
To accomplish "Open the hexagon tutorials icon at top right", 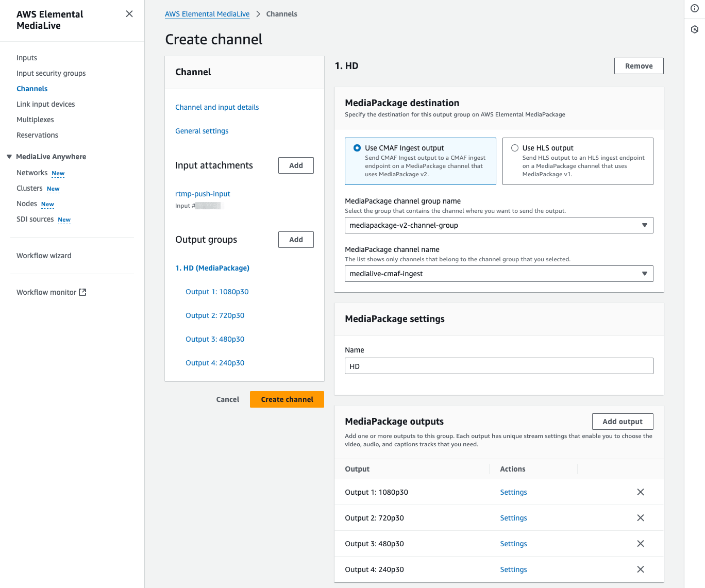I will click(x=695, y=29).
